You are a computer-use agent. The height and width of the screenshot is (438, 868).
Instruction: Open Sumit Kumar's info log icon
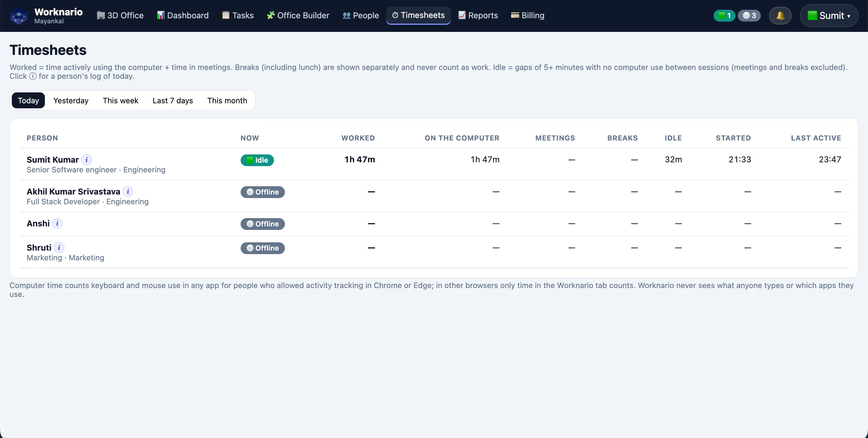pos(87,160)
